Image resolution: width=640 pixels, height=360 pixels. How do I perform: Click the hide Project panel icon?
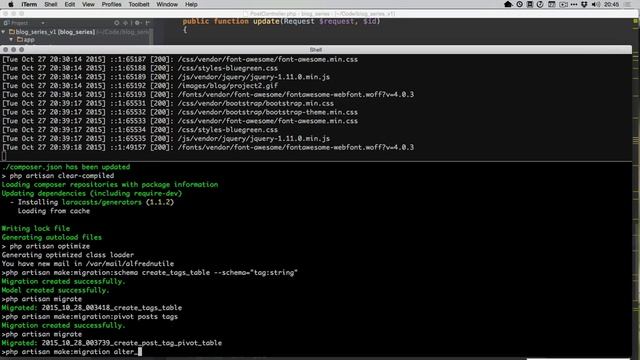click(147, 23)
